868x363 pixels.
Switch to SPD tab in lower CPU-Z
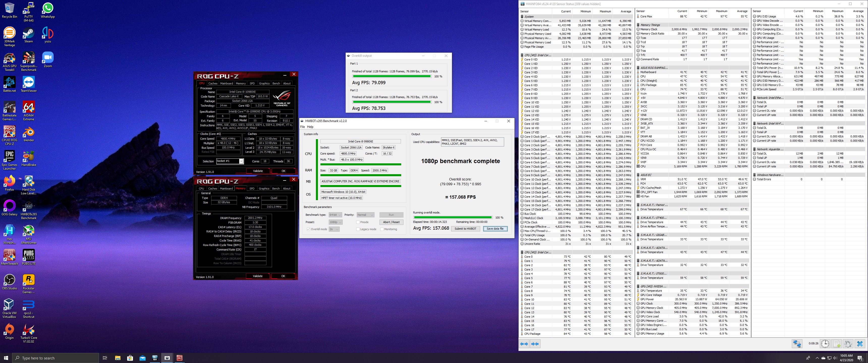pyautogui.click(x=252, y=189)
